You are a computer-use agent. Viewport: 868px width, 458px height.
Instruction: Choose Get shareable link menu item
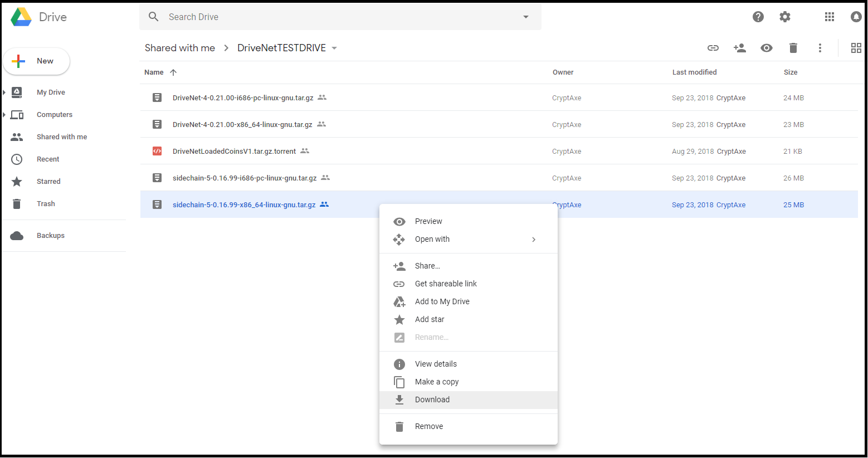point(469,284)
